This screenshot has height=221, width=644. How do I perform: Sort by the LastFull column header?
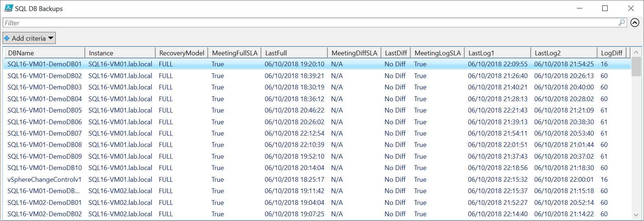294,53
